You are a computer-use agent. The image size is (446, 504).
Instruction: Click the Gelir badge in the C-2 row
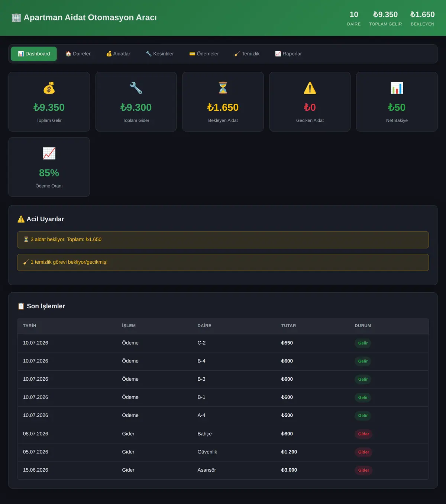(363, 343)
